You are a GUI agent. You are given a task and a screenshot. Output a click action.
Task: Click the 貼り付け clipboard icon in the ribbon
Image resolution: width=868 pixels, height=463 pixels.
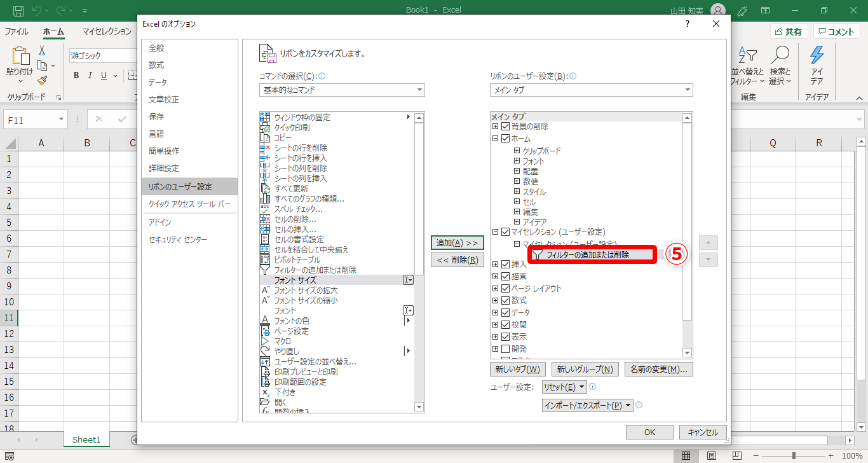(x=21, y=55)
